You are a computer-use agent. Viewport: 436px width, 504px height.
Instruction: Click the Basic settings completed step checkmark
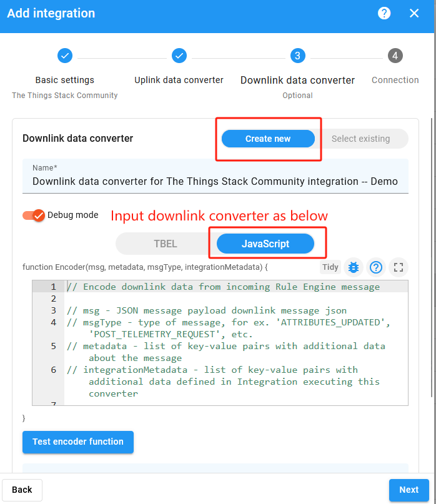click(x=65, y=56)
